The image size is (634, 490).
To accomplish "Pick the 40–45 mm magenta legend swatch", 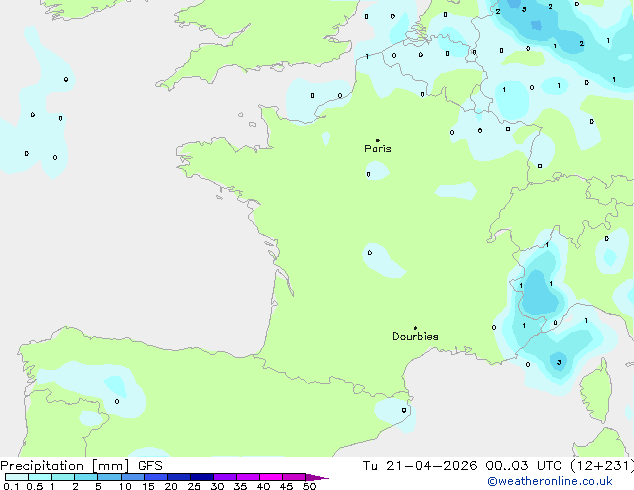I will [x=271, y=477].
